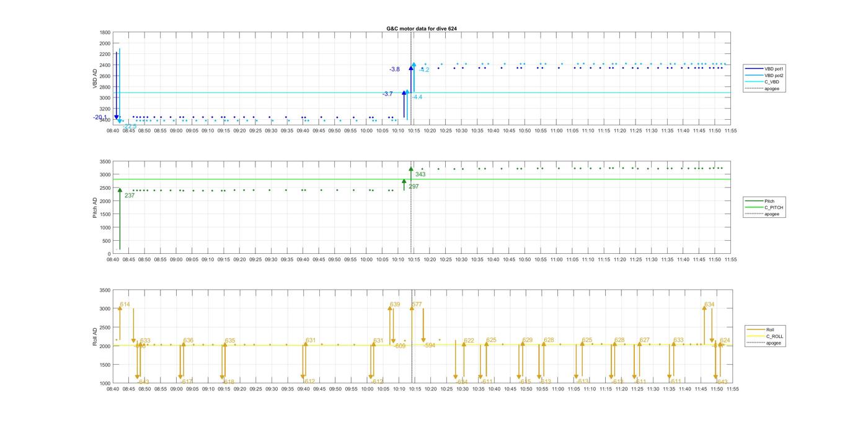The width and height of the screenshot is (868, 430).
Task: Select the VBD pot2 legend entry
Action: [764, 75]
